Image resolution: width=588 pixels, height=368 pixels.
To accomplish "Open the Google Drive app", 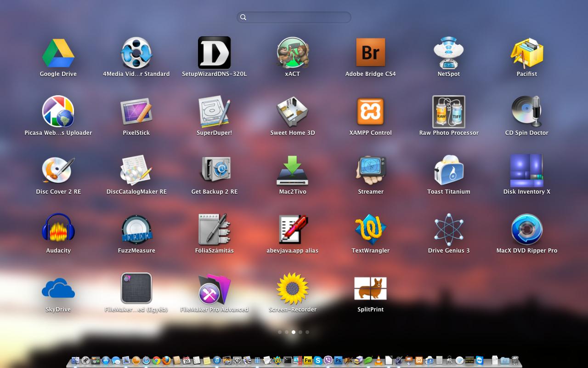I will [x=58, y=53].
